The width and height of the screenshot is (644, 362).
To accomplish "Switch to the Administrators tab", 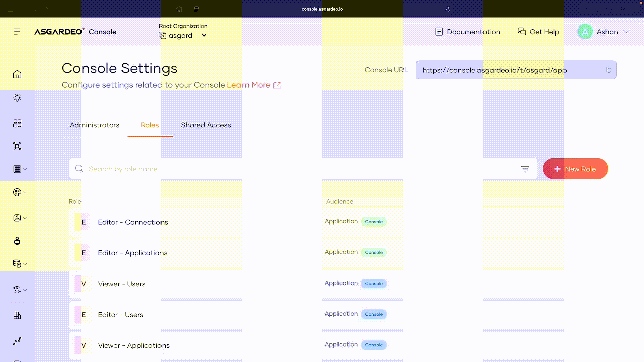I will pos(95,125).
